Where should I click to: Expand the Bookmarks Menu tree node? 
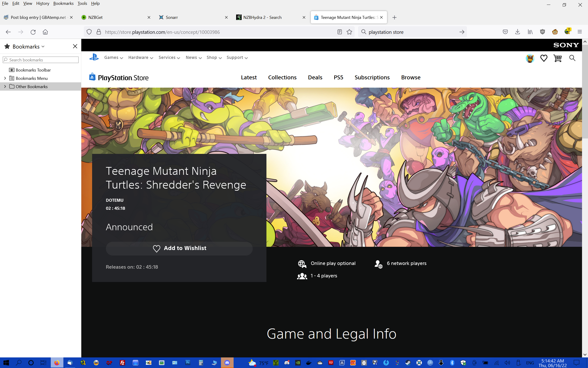pyautogui.click(x=5, y=78)
